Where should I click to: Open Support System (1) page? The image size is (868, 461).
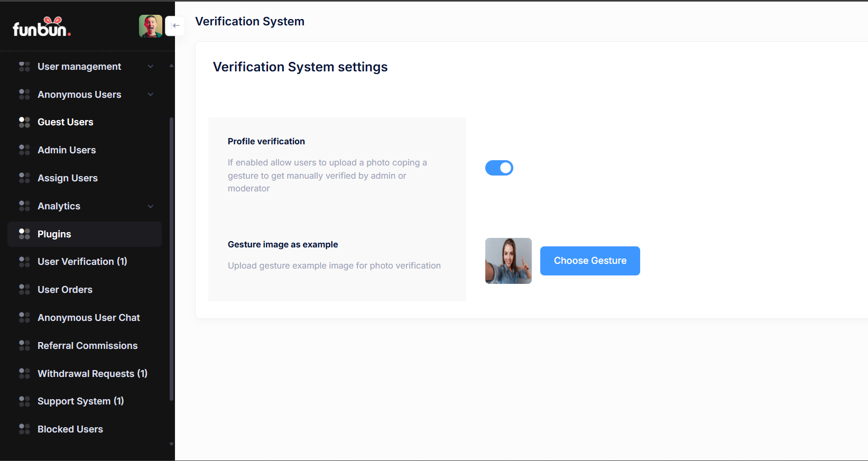80,401
